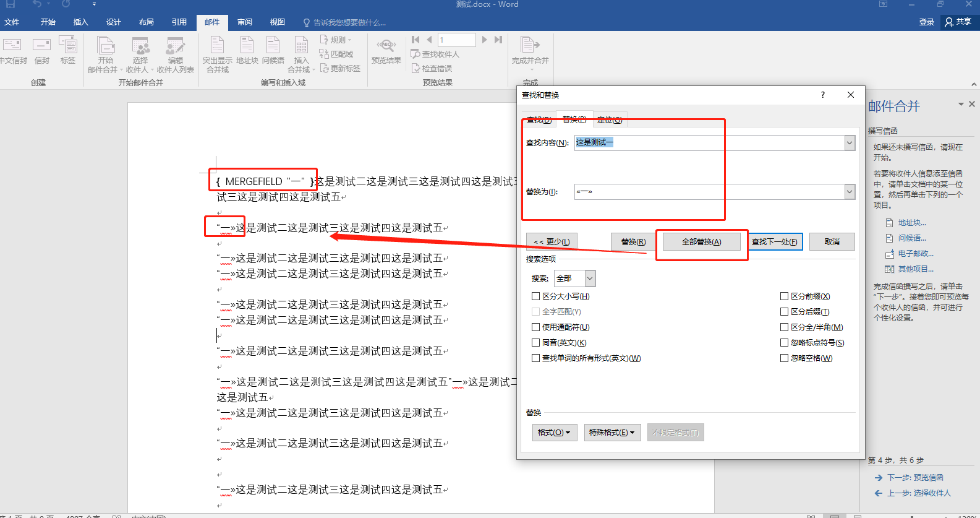Click the 查找下一处(F) button

(x=775, y=242)
